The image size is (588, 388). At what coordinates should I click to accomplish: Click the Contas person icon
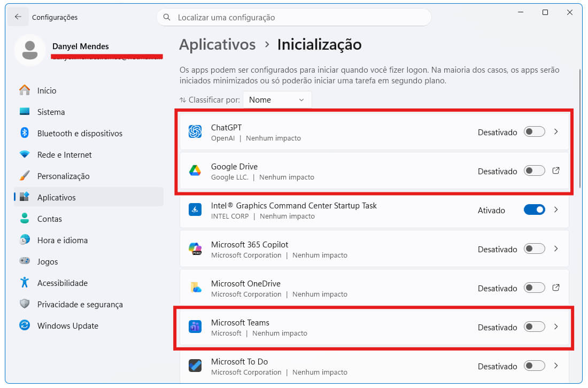[25, 218]
